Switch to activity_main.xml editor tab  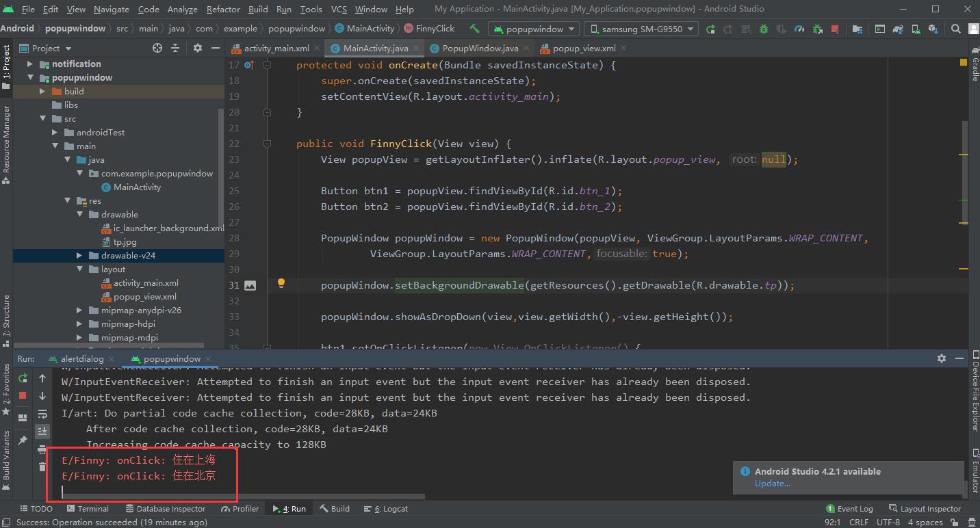point(276,48)
